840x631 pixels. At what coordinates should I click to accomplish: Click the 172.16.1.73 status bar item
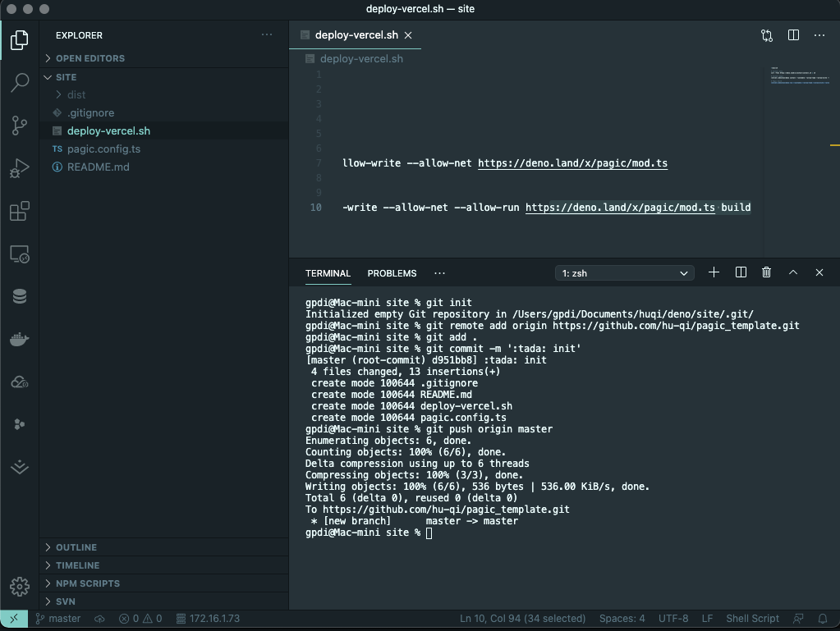click(x=208, y=618)
